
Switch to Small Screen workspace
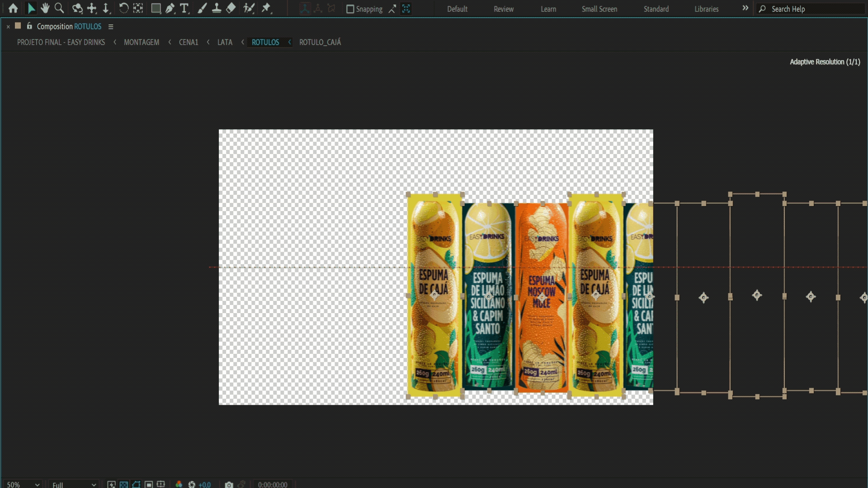(599, 9)
